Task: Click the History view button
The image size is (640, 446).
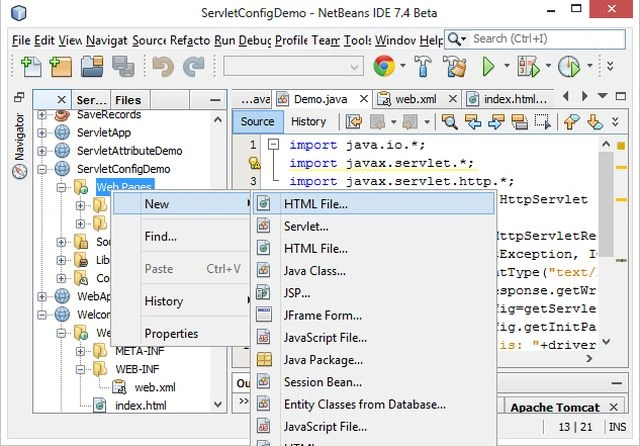Action: coord(308,122)
